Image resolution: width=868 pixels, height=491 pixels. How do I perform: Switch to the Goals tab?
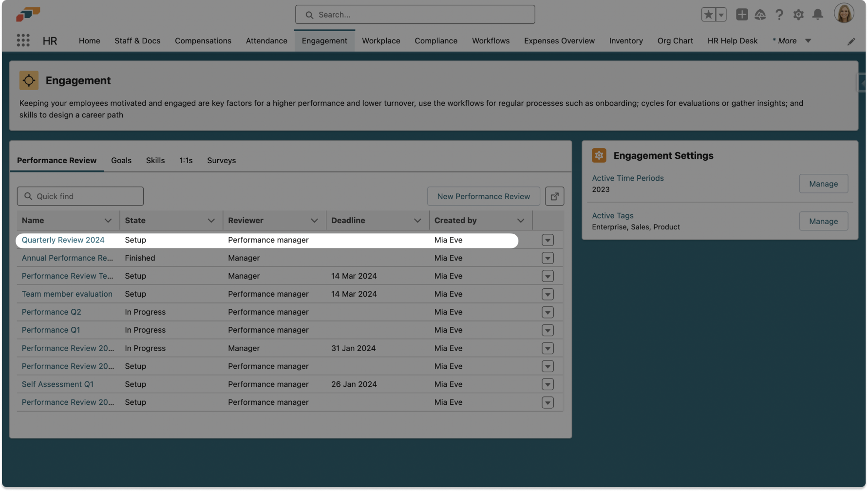point(121,160)
